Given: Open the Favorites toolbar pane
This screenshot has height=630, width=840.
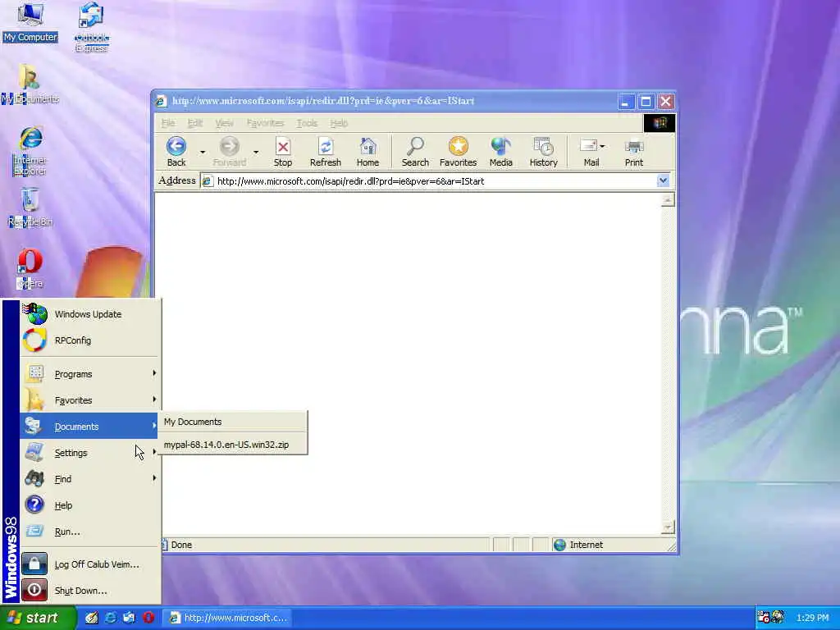Looking at the screenshot, I should [458, 152].
